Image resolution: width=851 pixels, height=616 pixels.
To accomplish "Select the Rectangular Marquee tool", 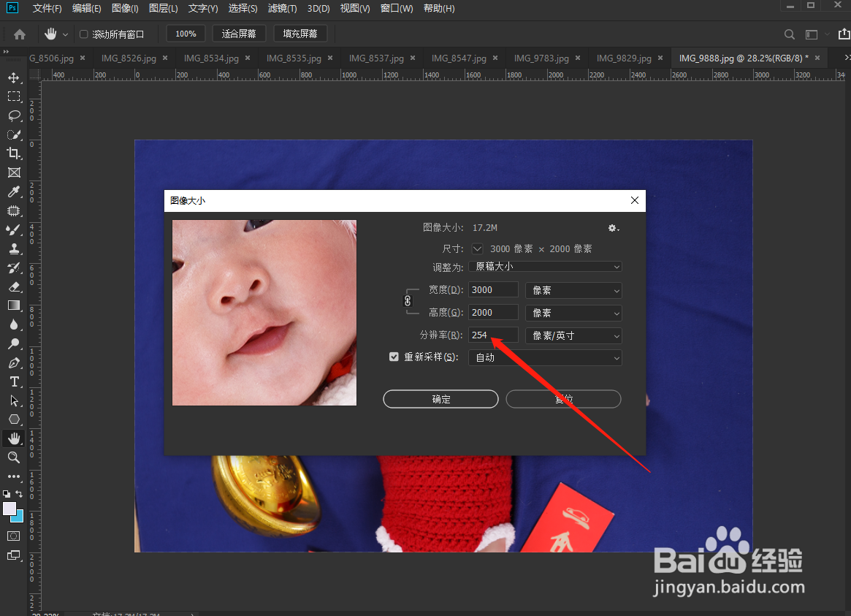I will pos(14,96).
